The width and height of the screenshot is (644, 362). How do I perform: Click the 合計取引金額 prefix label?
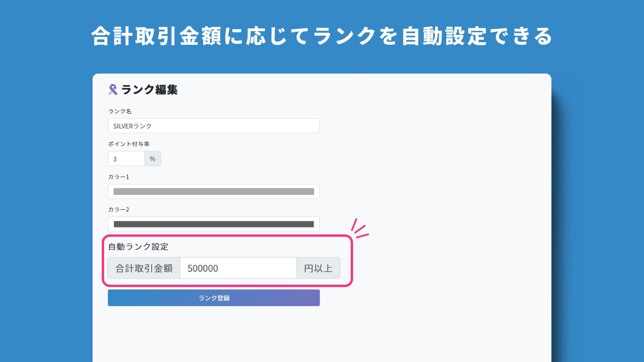[144, 268]
